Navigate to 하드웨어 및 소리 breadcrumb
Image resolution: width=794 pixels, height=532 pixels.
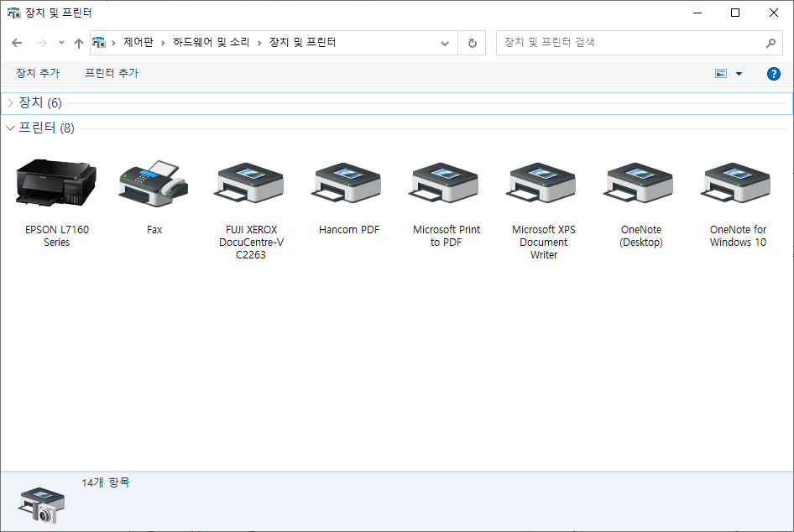tap(212, 43)
